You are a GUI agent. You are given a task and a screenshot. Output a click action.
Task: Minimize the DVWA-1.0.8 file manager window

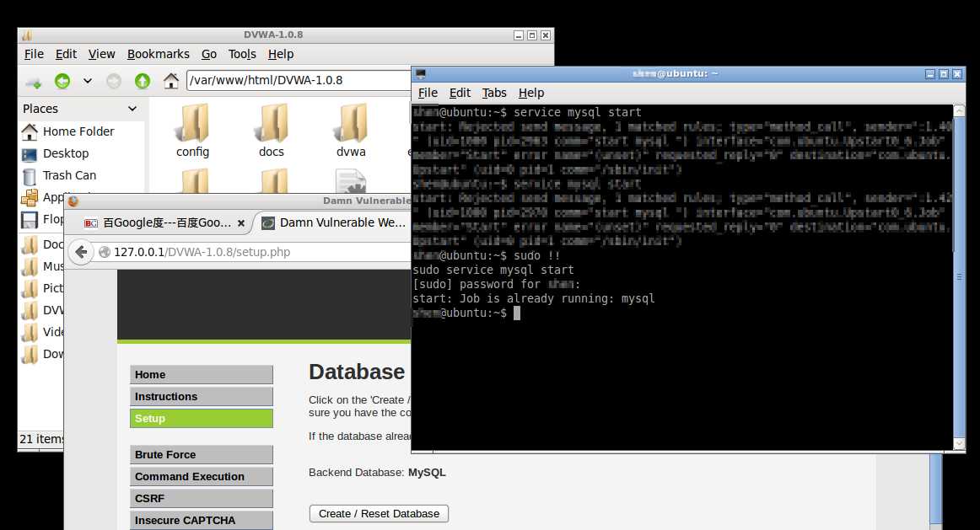pos(519,35)
